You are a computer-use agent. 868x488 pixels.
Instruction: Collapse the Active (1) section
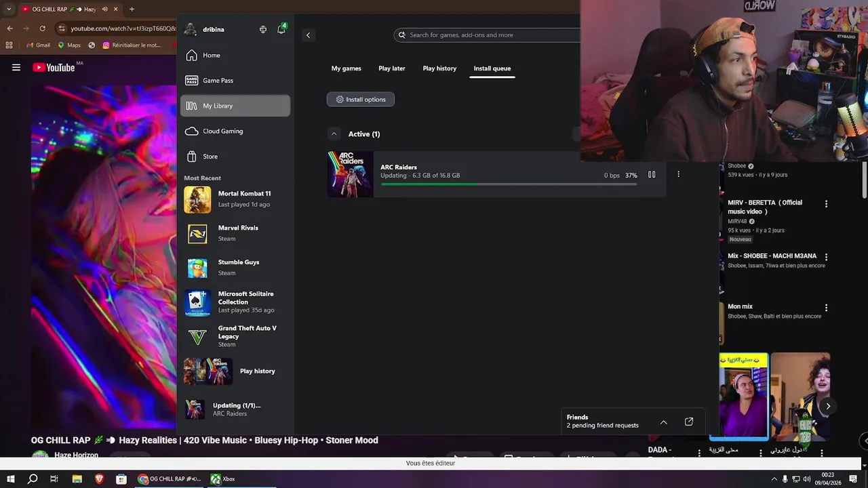334,134
